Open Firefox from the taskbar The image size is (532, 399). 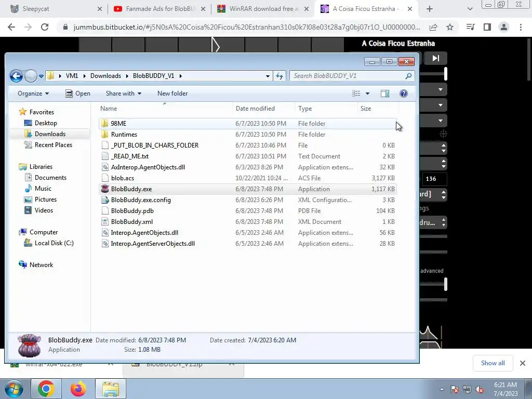[78, 389]
